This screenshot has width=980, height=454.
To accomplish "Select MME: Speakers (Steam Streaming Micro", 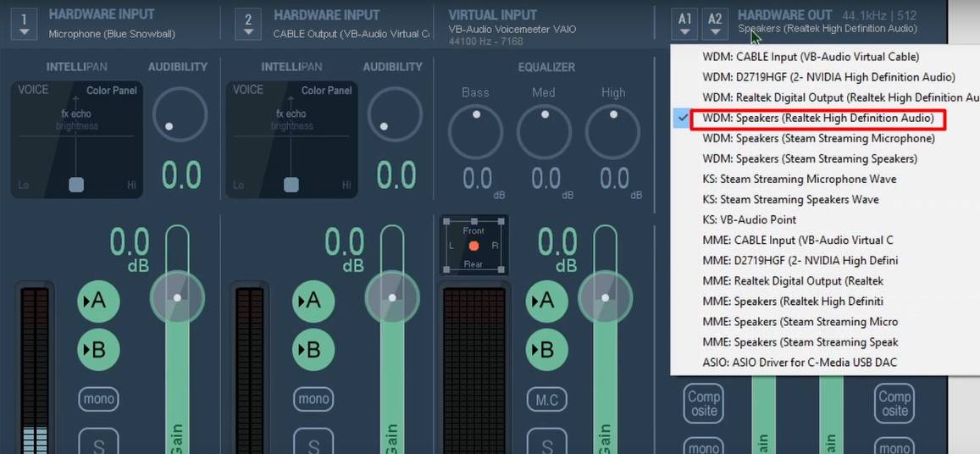I will (825, 322).
